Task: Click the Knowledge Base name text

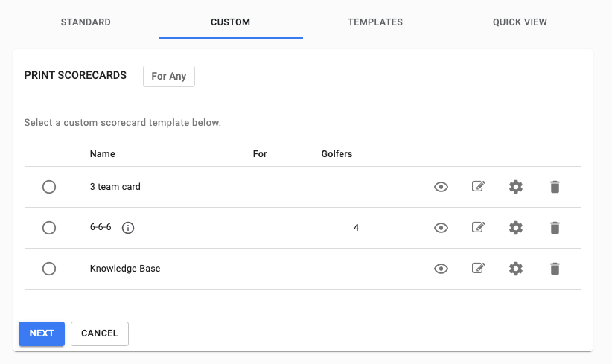Action: tap(125, 269)
